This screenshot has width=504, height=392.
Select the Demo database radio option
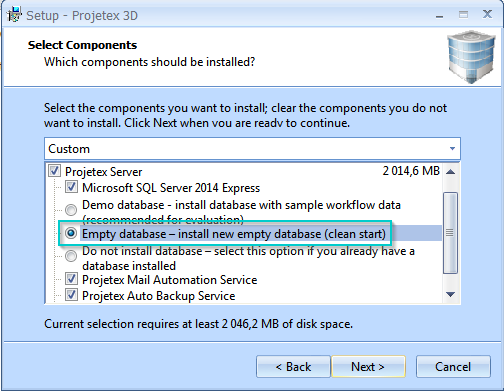[71, 210]
